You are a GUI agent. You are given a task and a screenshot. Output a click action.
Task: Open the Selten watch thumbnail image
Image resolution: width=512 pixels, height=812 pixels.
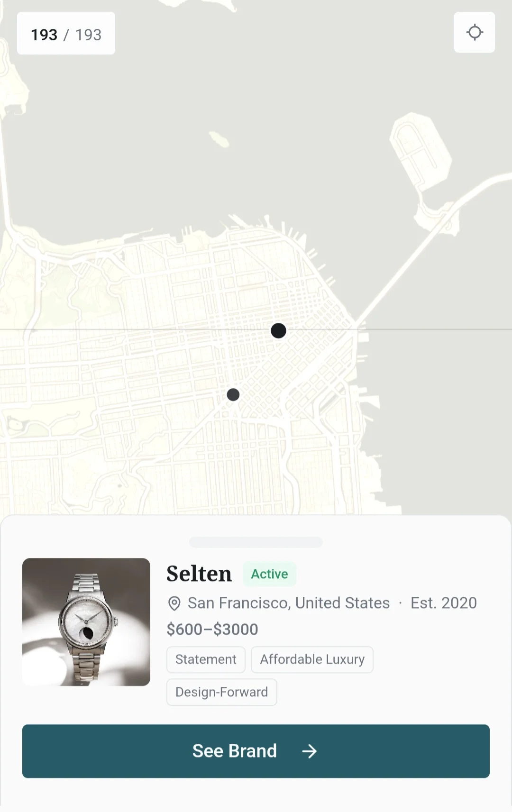pyautogui.click(x=86, y=622)
